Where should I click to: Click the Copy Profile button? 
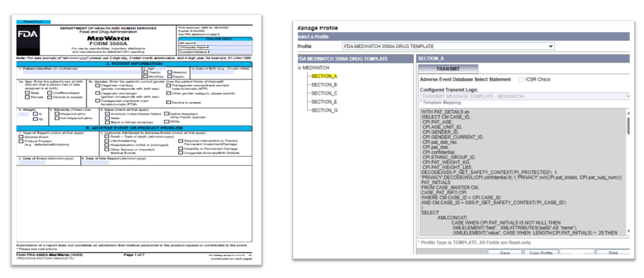[541, 253]
